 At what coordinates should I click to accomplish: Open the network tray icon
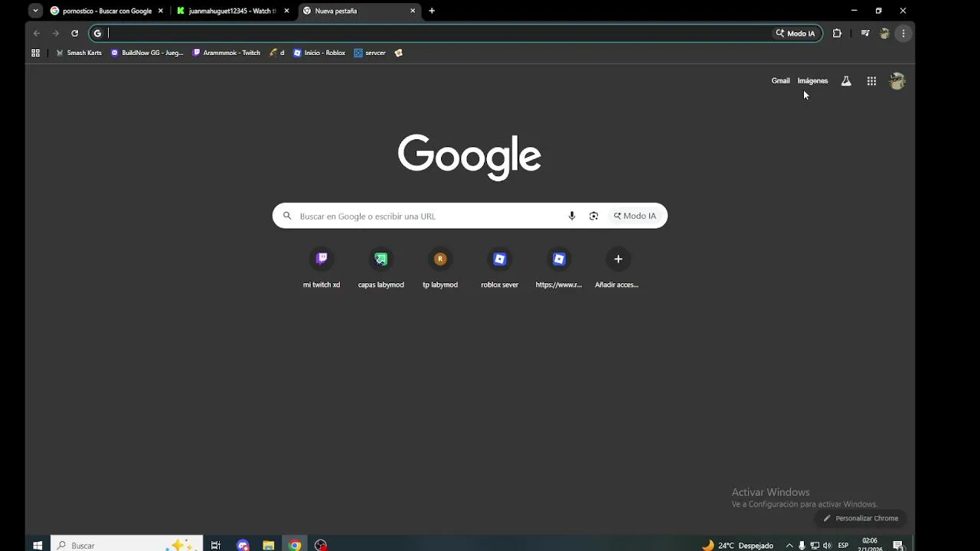pos(815,545)
